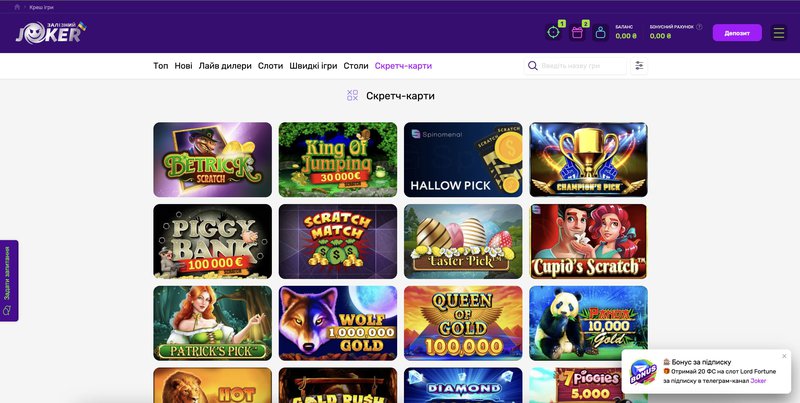The height and width of the screenshot is (403, 800).
Task: Open the Patrick's Pick game
Action: [x=212, y=323]
